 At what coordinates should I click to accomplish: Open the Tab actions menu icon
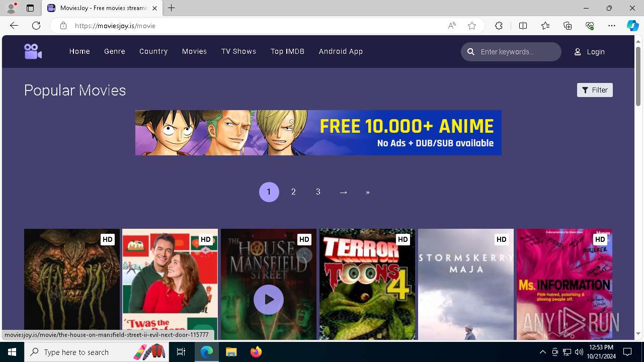point(30,8)
